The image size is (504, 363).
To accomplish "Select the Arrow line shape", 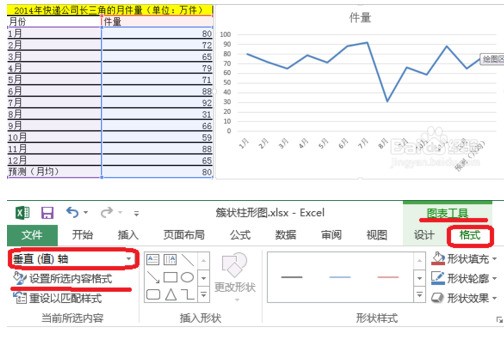I will coord(153,277).
